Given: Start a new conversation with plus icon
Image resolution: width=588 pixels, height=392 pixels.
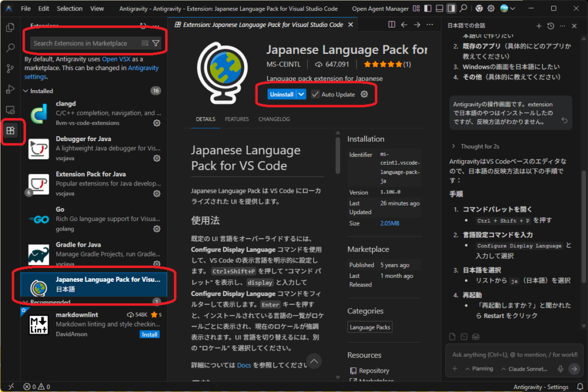Looking at the screenshot, I should tap(539, 26).
